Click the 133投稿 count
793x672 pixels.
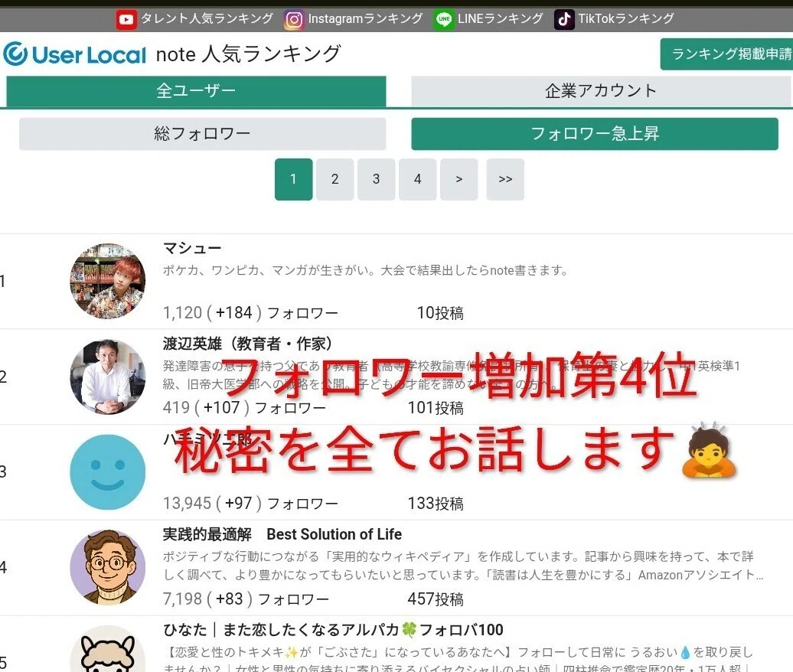point(436,504)
